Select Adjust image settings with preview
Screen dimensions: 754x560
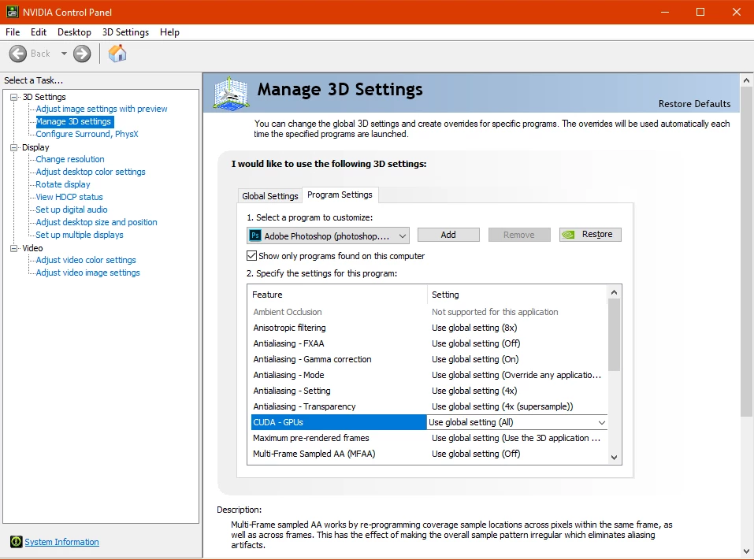102,109
